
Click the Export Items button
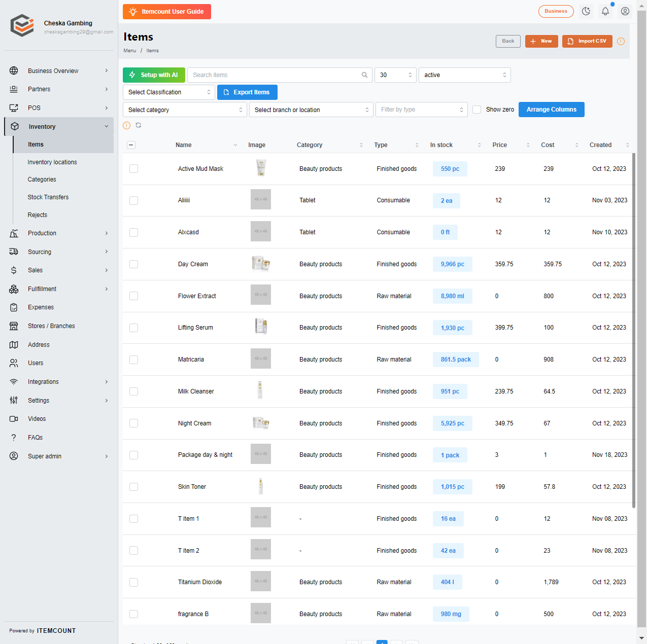247,92
